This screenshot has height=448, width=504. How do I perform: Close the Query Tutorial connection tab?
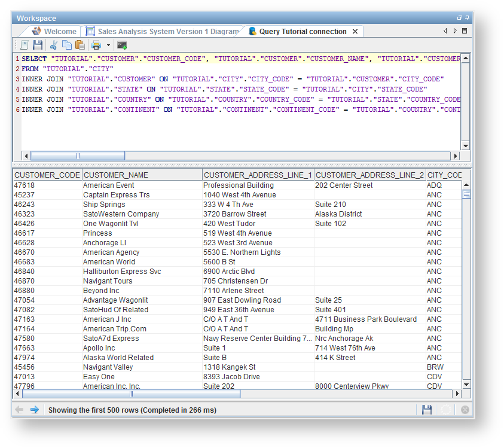coord(355,31)
